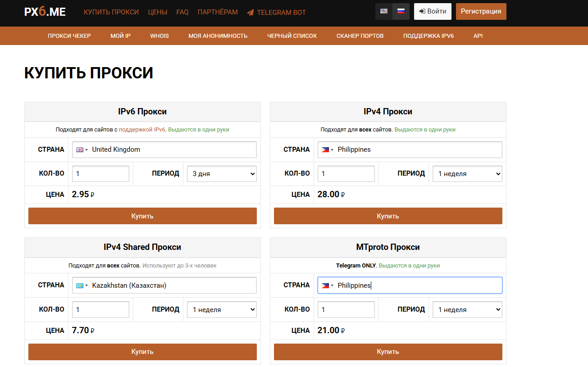Viewport: 588px width, 367px height.
Task: Follow the 'поддержкой IPv6' link
Action: click(142, 130)
